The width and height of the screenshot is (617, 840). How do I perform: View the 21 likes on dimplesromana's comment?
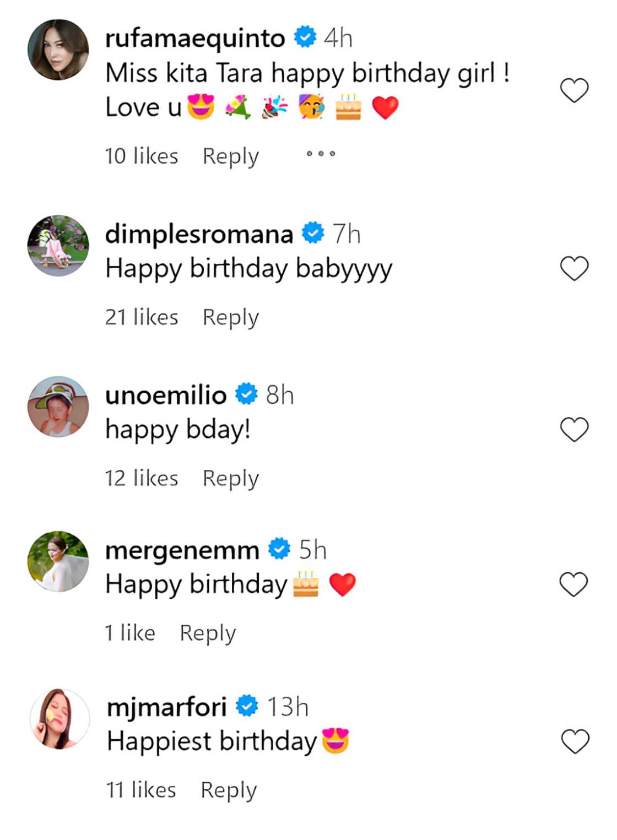[142, 318]
